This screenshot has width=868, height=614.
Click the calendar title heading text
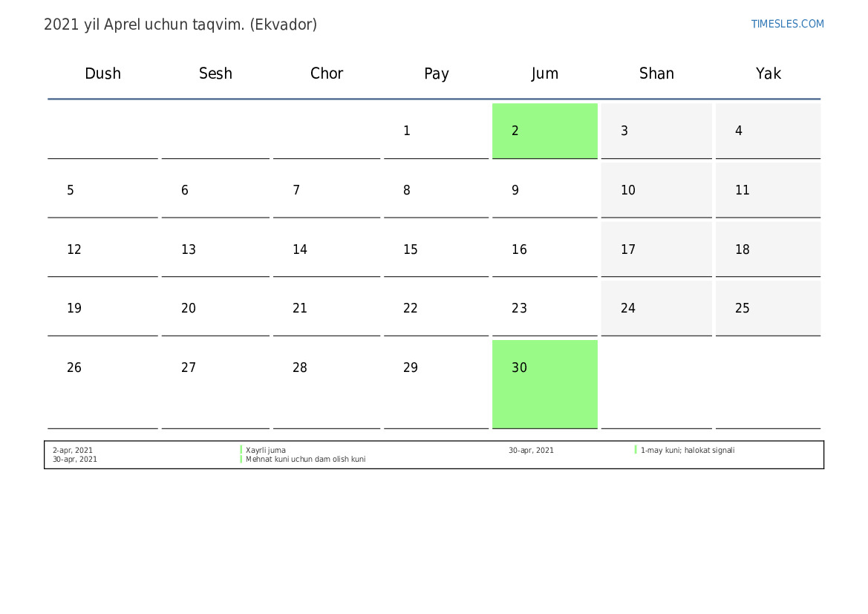click(180, 25)
